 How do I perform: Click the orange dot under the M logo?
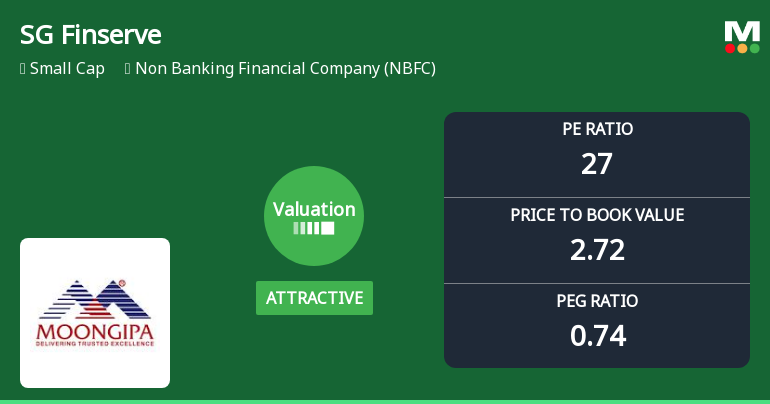tap(742, 48)
